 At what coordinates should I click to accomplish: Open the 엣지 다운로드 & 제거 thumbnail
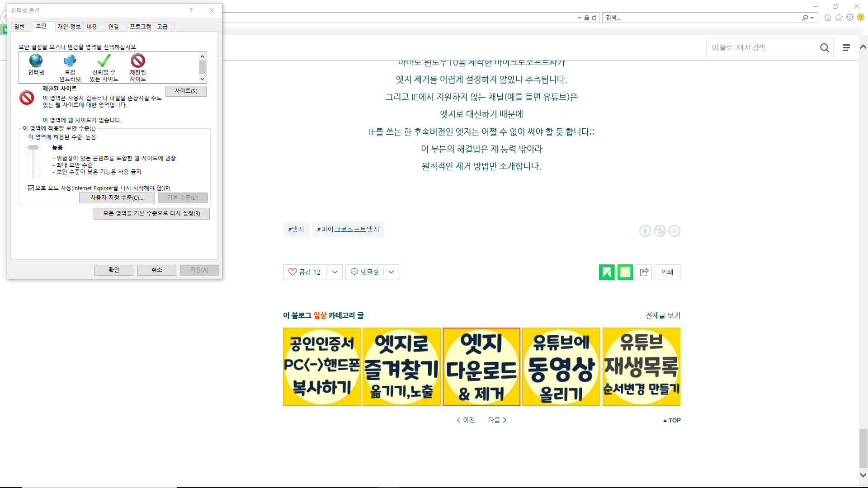(x=481, y=366)
